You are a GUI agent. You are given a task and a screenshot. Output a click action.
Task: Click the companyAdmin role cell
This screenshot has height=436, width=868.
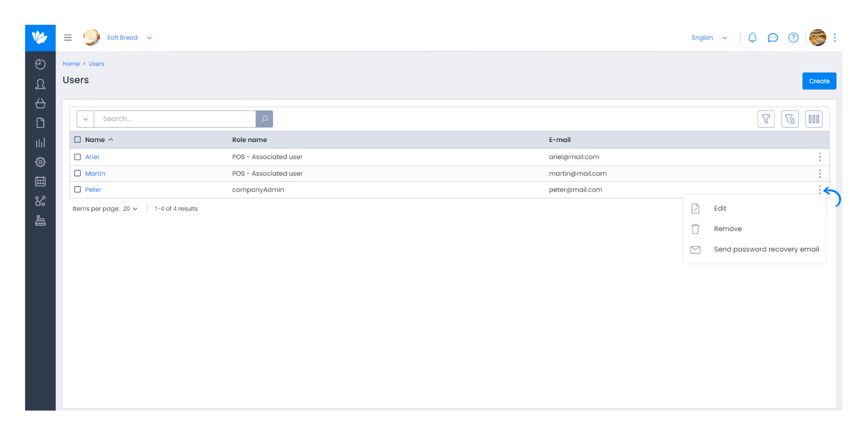click(258, 190)
